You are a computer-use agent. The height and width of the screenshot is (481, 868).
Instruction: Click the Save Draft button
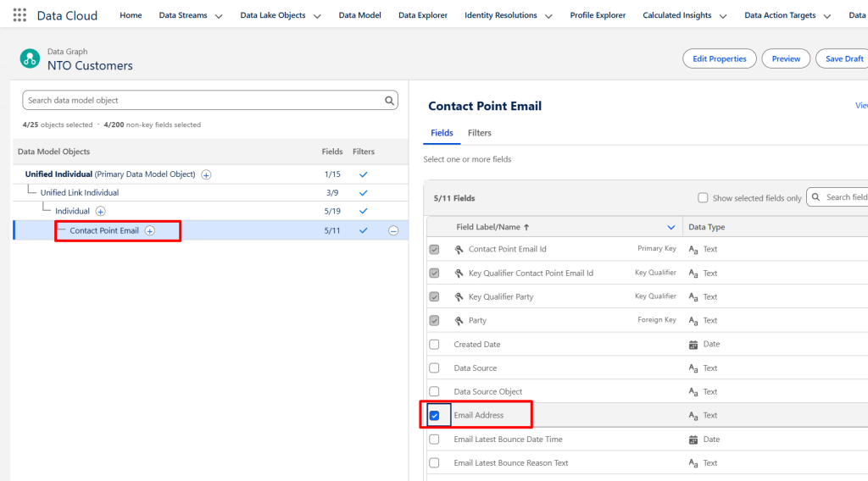843,58
